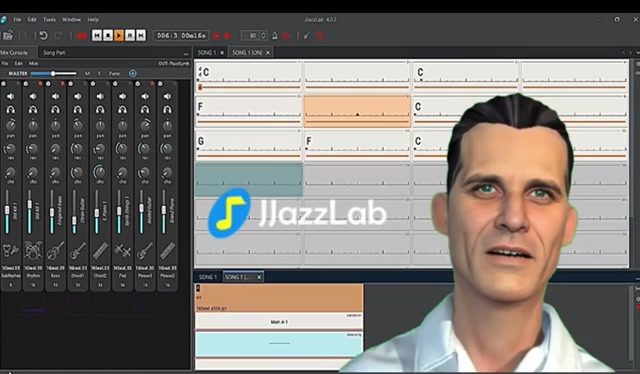This screenshot has width=640, height=374.
Task: Open the File menu in main menu bar
Action: point(17,20)
